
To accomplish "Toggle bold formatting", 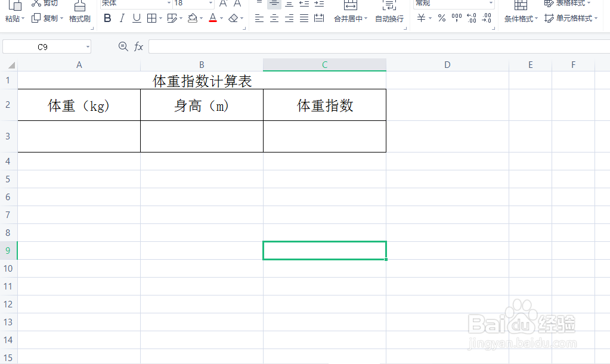I will [x=107, y=18].
